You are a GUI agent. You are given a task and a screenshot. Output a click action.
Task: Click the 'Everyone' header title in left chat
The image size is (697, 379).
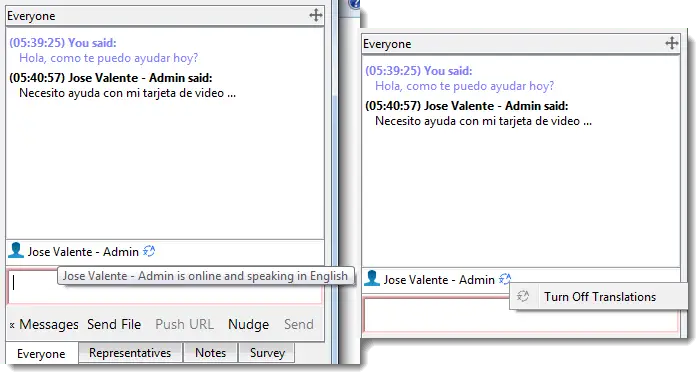click(31, 16)
